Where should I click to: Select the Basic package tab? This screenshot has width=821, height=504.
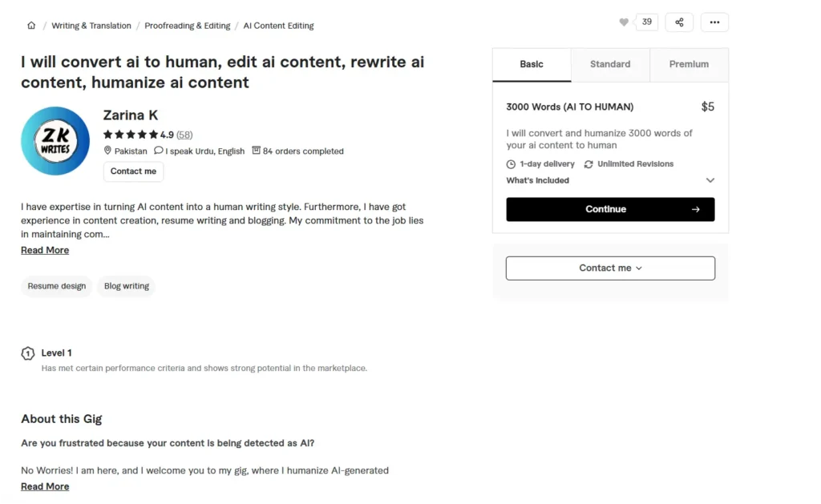pos(532,64)
